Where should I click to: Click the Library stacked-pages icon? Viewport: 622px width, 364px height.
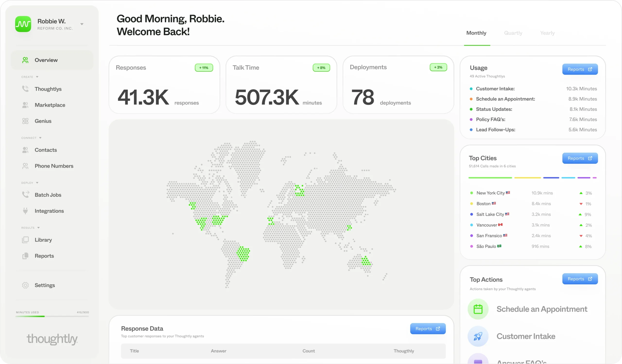point(26,240)
